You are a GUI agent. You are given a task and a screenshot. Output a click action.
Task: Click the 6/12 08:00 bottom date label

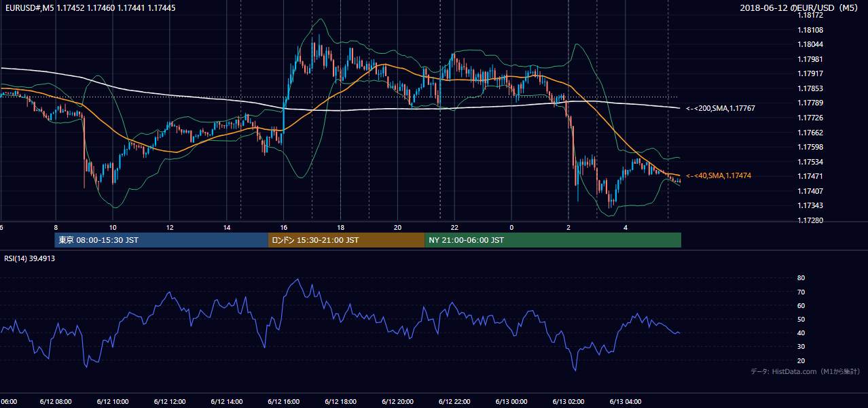56,402
